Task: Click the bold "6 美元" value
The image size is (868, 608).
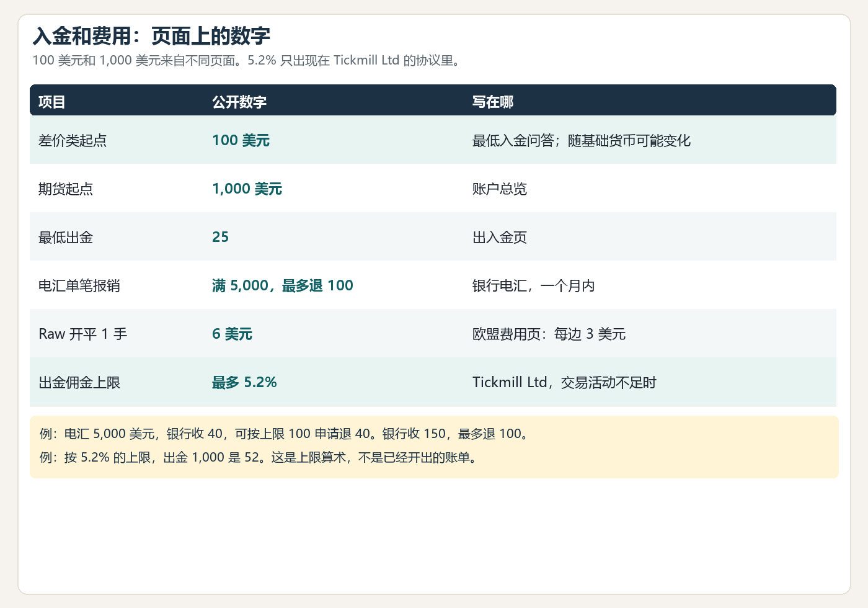Action: pyautogui.click(x=232, y=334)
